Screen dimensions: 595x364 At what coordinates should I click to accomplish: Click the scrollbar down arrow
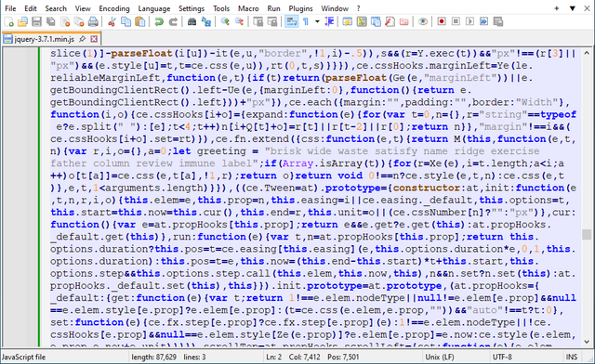pyautogui.click(x=587, y=342)
